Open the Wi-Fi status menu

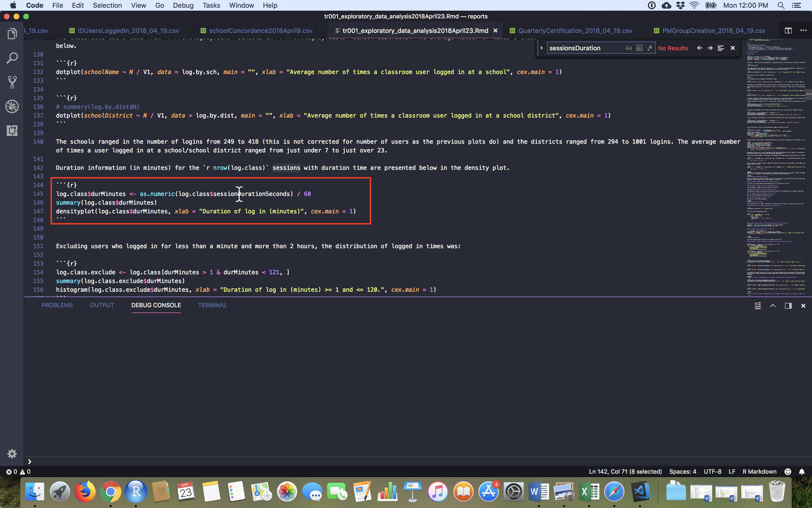pyautogui.click(x=694, y=5)
